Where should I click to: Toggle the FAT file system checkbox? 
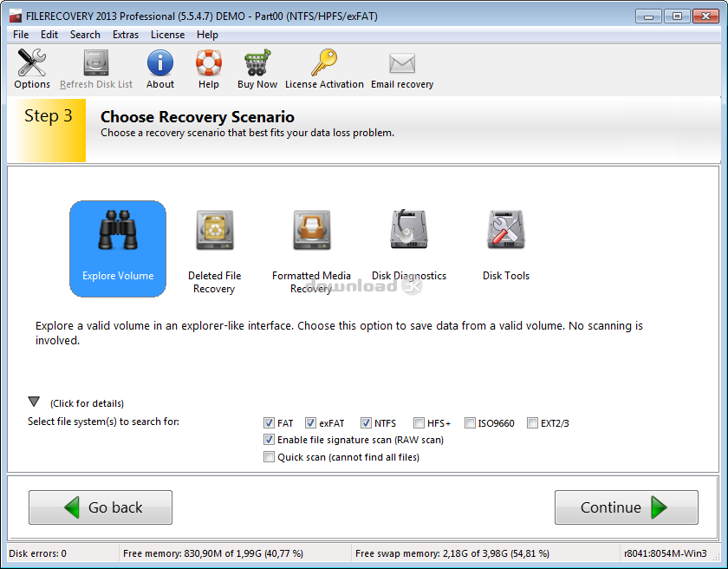click(x=269, y=422)
